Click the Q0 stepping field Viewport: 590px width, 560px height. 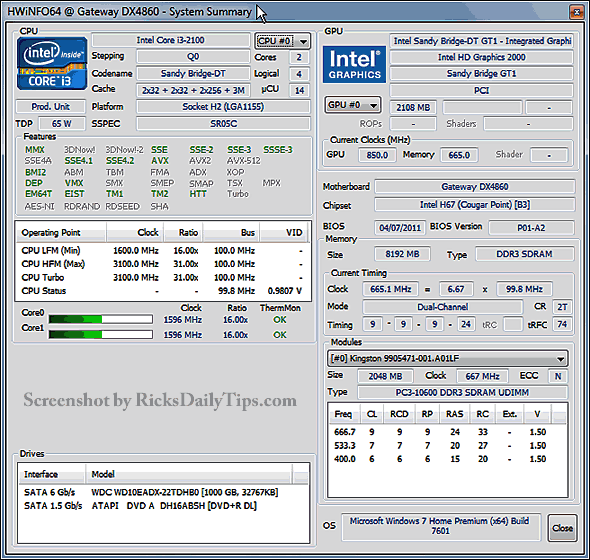pos(193,57)
